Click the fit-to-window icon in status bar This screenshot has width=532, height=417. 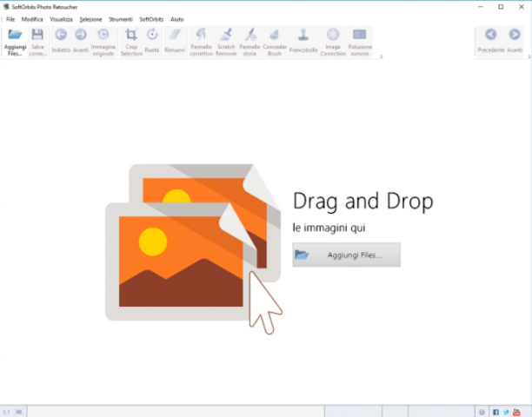coord(19,413)
